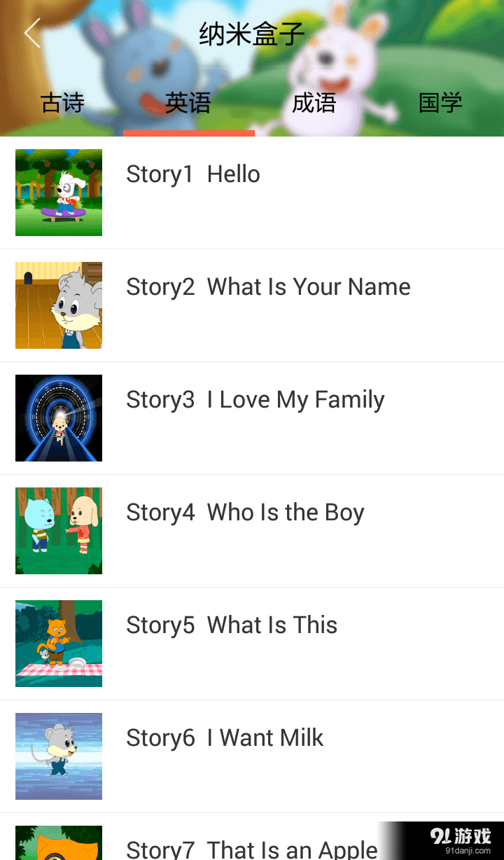The image size is (504, 860).
Task: Open Story3 blue tunnel thumbnail
Action: coord(59,418)
